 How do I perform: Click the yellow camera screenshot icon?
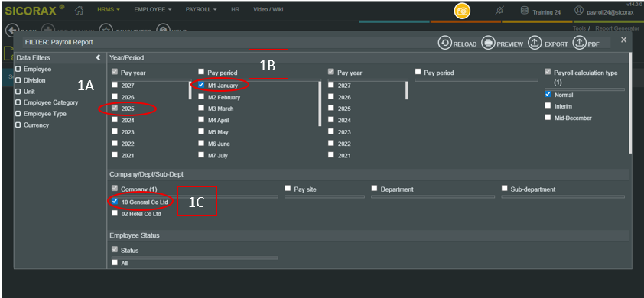(x=462, y=11)
